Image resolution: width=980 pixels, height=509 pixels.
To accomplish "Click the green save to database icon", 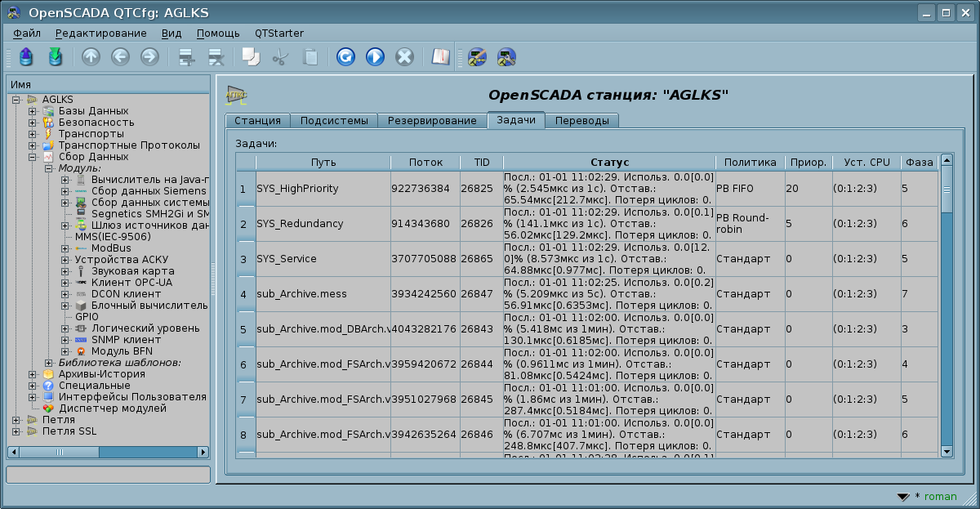I will click(55, 57).
